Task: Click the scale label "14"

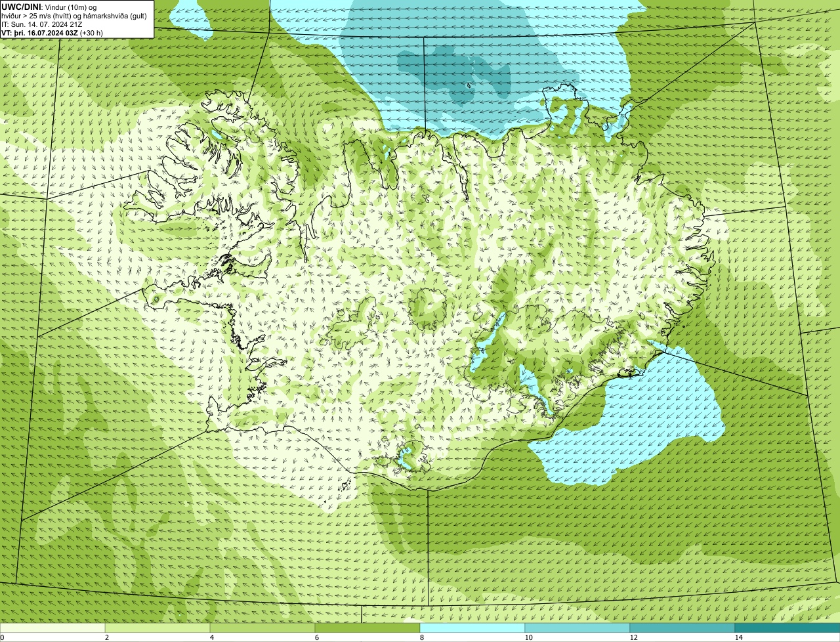Action: [738, 637]
